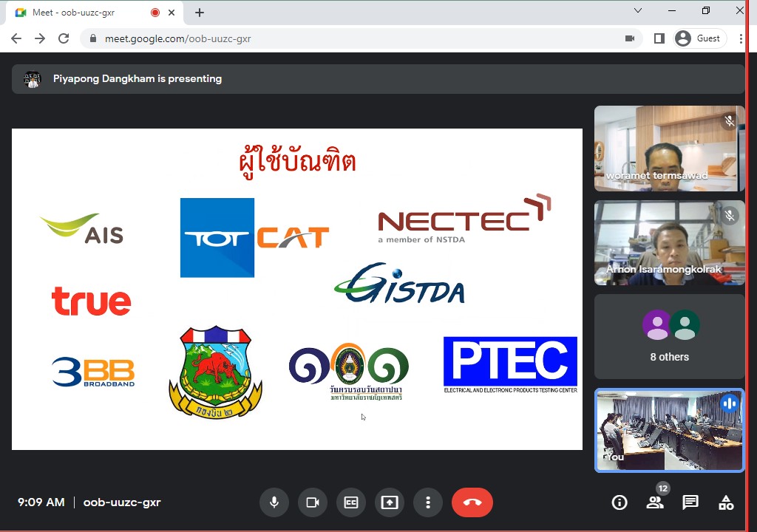Click the address bar URL meet.google.com
The width and height of the screenshot is (757, 532).
point(177,38)
